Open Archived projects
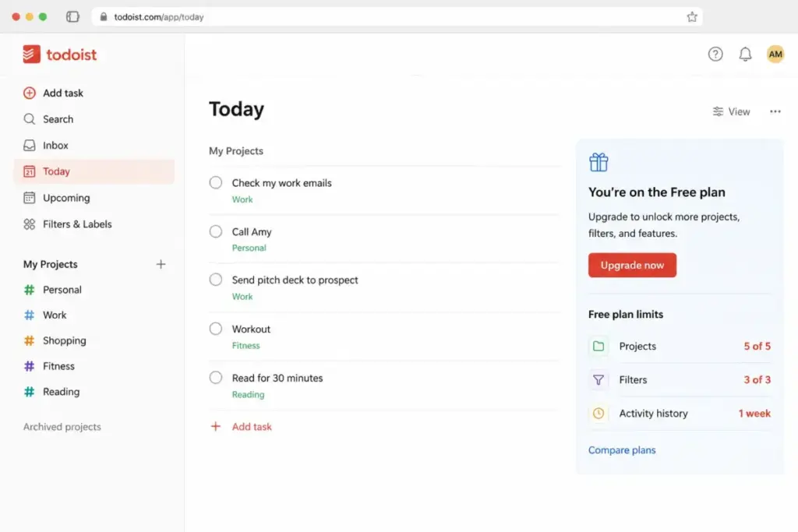Viewport: 798px width, 532px height. pos(62,427)
